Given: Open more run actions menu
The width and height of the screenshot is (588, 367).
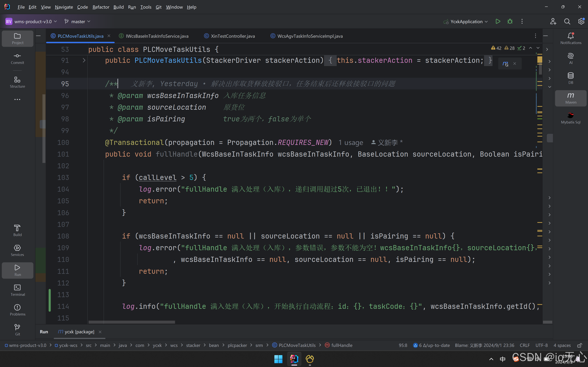Looking at the screenshot, I should point(522,21).
